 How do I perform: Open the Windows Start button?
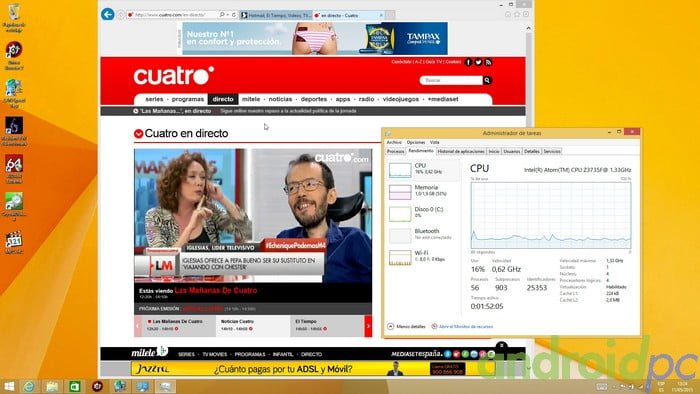pos(9,386)
